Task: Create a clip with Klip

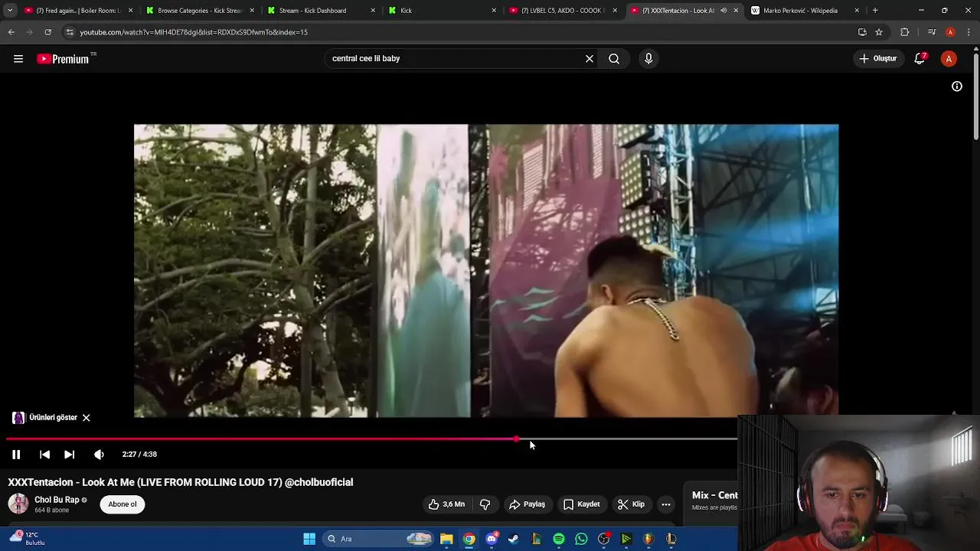Action: [632, 504]
